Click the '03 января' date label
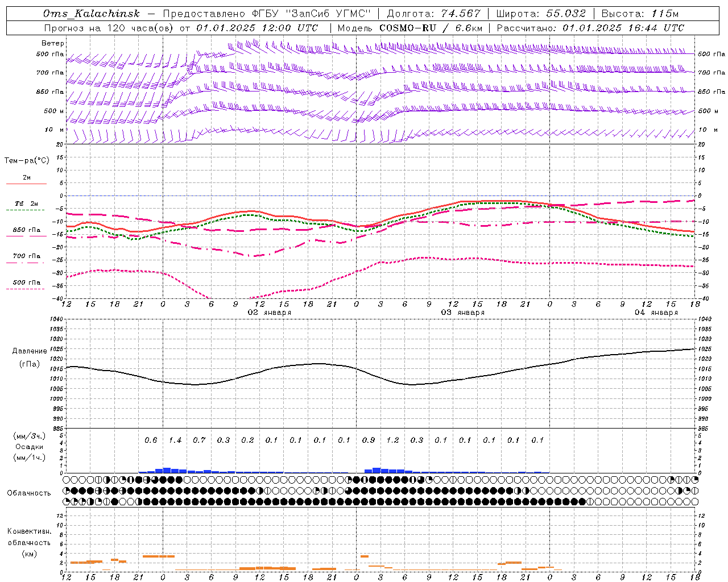The width and height of the screenshot is (728, 582). 463,313
